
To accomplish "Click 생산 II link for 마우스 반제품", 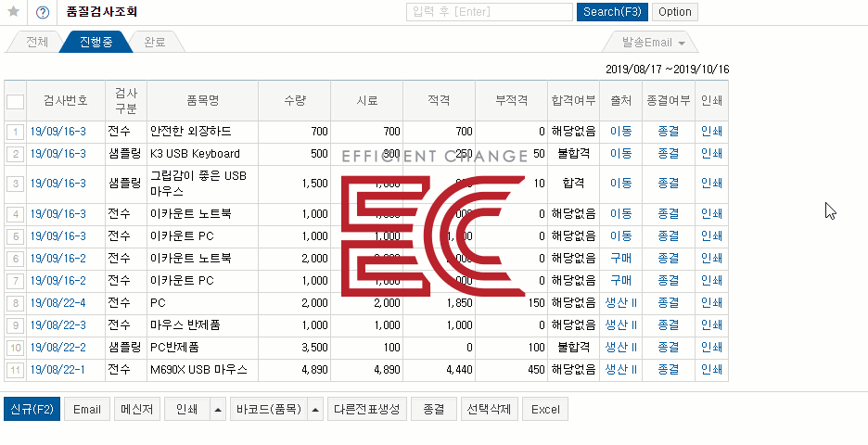I will coord(620,324).
